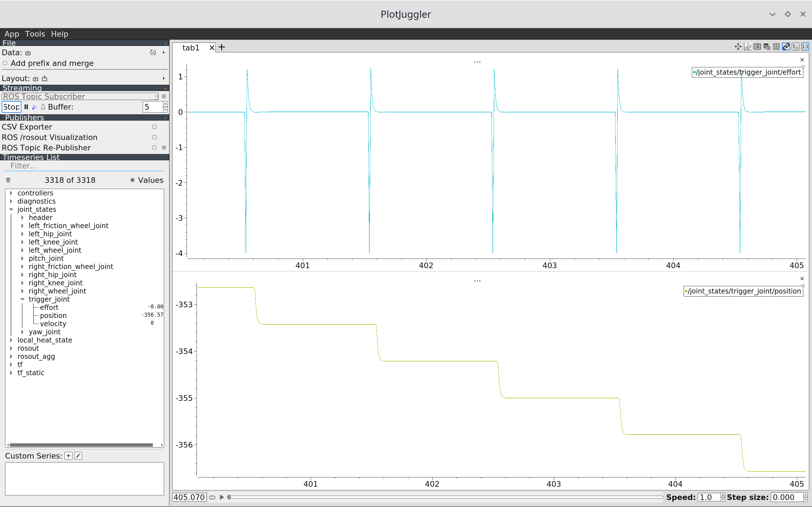Enable the CSV Exporter checkbox
Viewport: 812px width, 507px height.
tap(154, 127)
